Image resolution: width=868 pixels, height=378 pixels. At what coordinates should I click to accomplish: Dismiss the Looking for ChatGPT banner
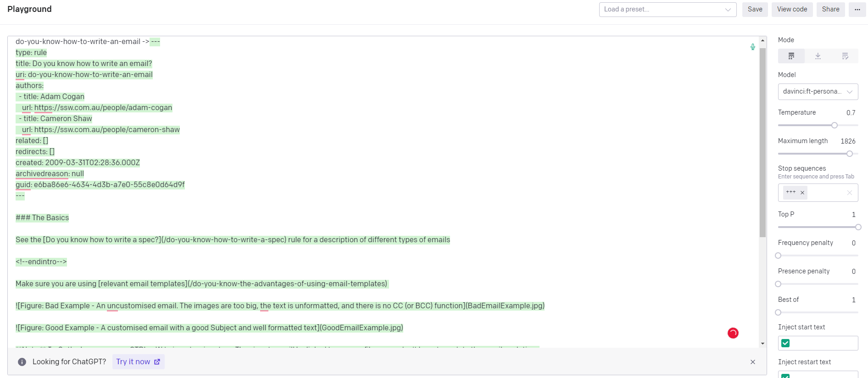753,362
